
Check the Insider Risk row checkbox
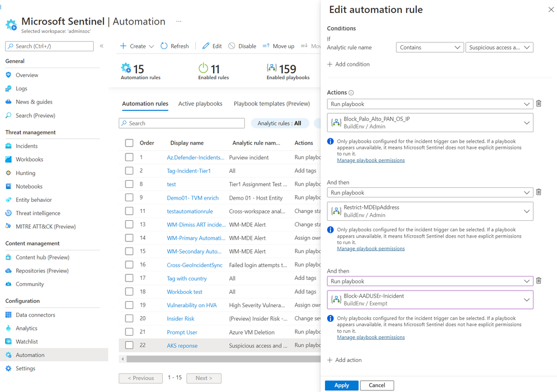[x=129, y=318]
